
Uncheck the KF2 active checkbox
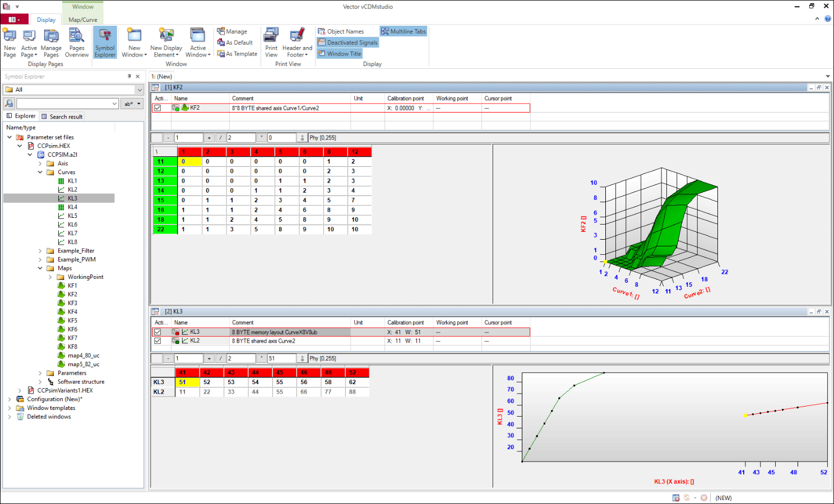coord(157,108)
